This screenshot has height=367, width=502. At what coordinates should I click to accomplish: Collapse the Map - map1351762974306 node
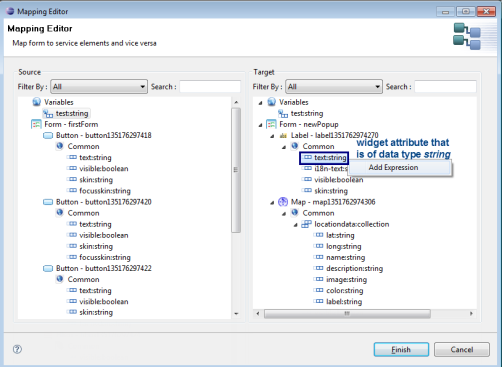tap(272, 202)
